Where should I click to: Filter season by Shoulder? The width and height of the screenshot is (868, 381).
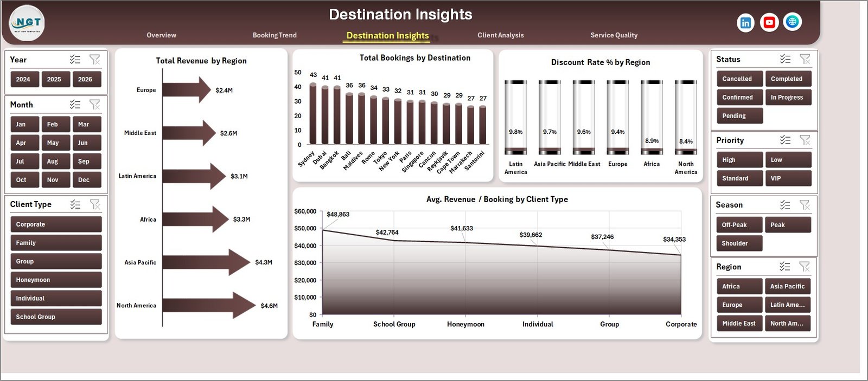click(x=739, y=243)
